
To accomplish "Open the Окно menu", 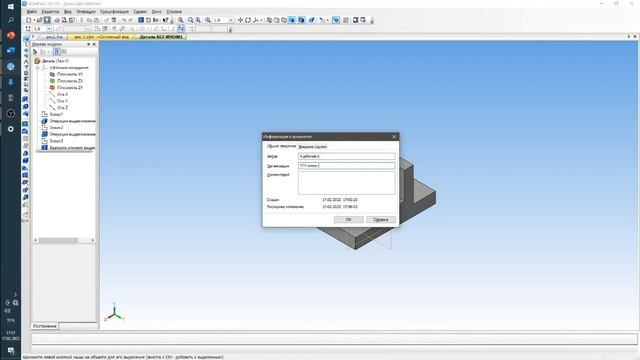I will tap(157, 11).
